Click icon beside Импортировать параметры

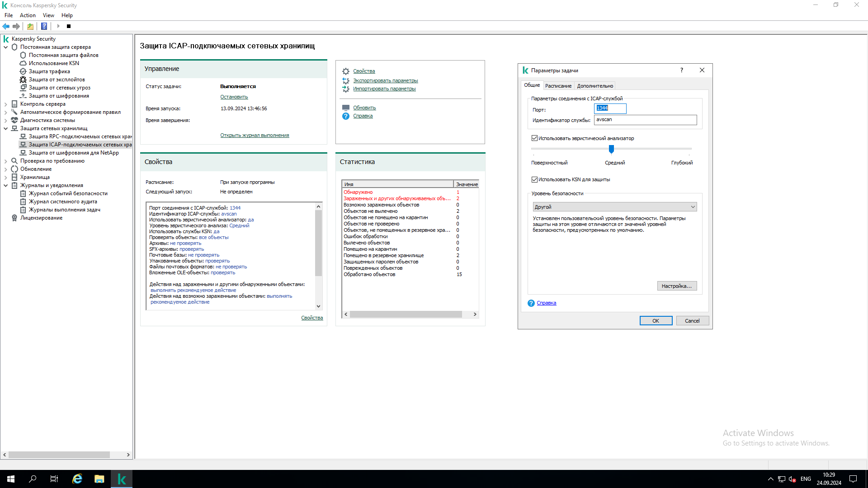[346, 89]
